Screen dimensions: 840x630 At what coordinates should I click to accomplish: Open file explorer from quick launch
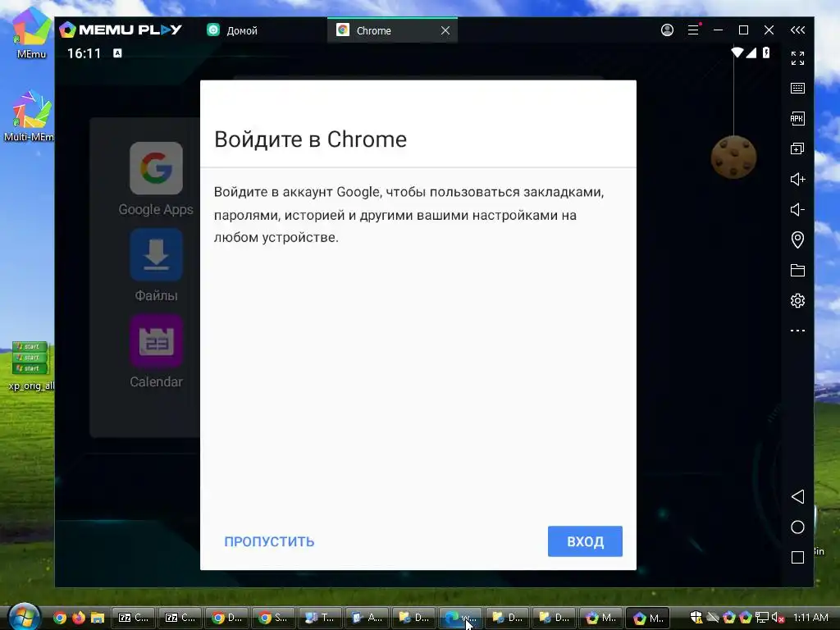pos(97,618)
